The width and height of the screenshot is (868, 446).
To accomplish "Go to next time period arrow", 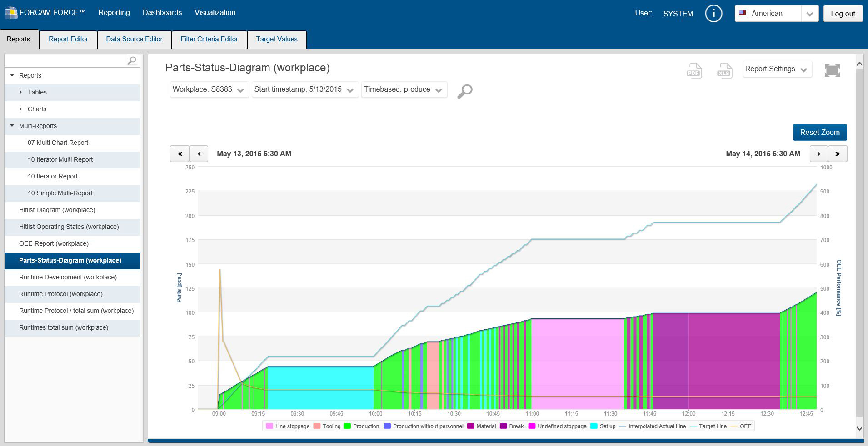I will click(818, 154).
